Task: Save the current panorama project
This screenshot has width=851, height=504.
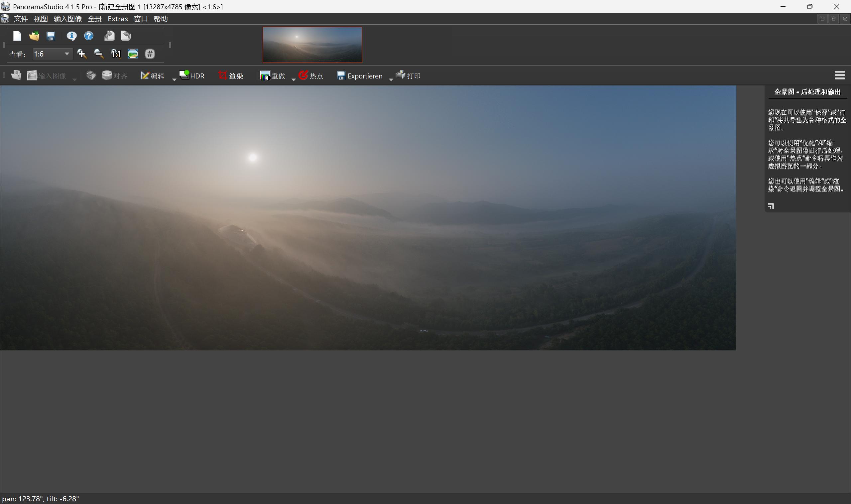Action: pos(51,36)
